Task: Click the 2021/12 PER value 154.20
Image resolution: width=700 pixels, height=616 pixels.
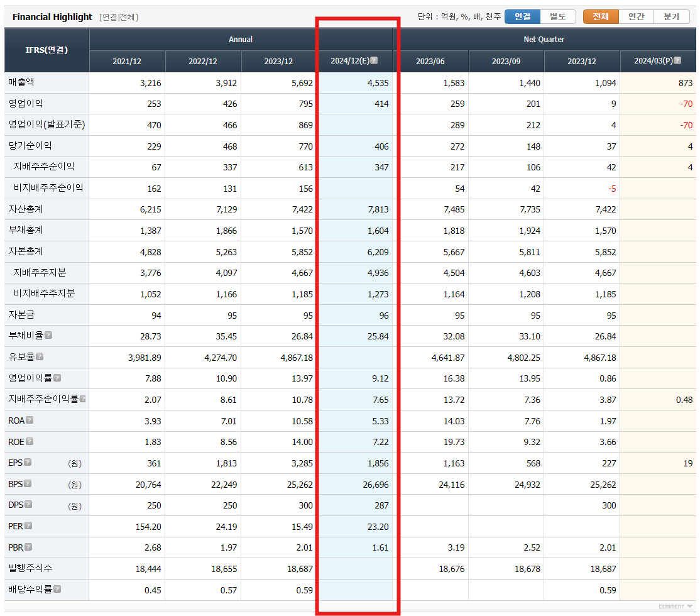Action: tap(148, 527)
